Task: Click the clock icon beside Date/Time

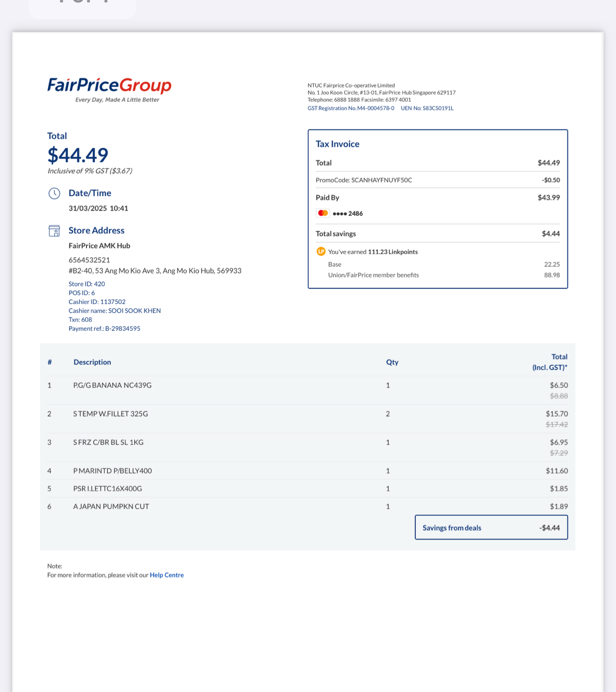Action: 54,193
